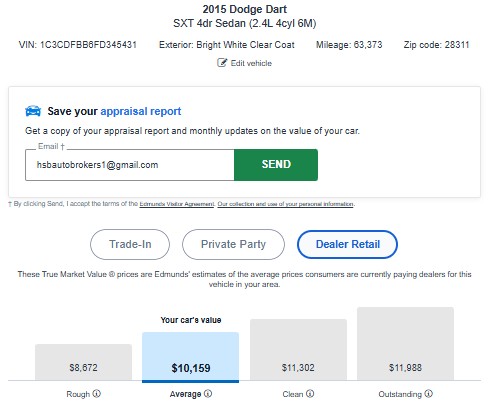The height and width of the screenshot is (412, 492).
Task: Open the Outstanding condition info icon
Action: click(429, 394)
